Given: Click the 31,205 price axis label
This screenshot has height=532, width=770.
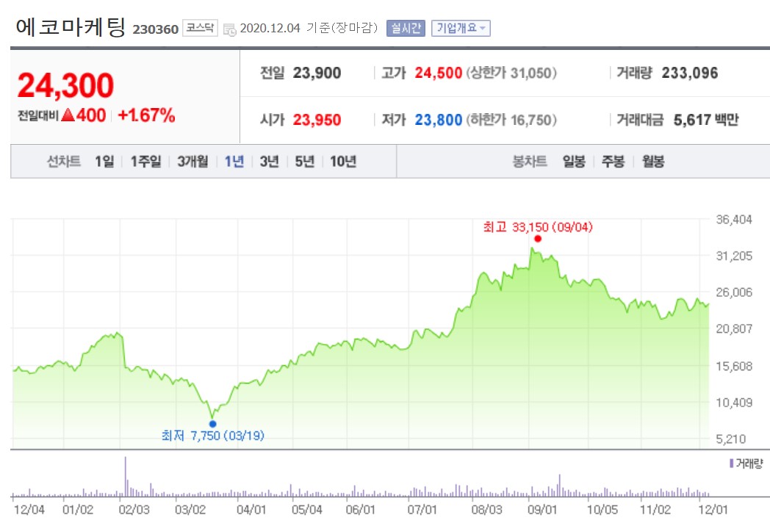Looking at the screenshot, I should [x=734, y=256].
